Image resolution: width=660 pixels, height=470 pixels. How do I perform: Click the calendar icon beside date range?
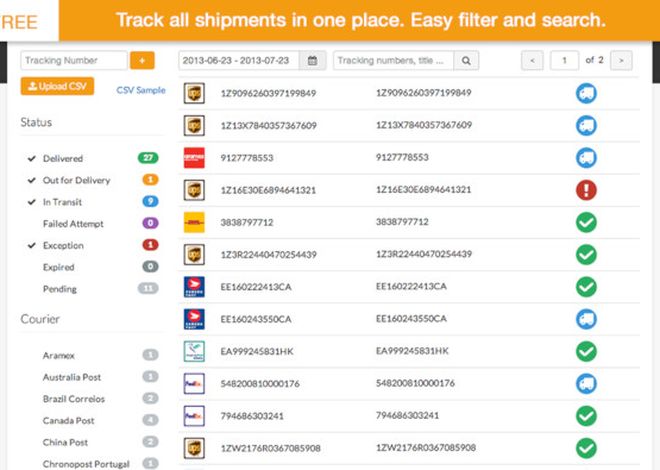(x=312, y=61)
